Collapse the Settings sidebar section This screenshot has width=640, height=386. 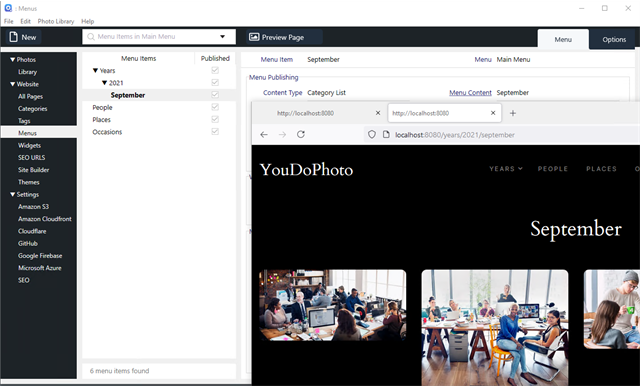(13, 194)
